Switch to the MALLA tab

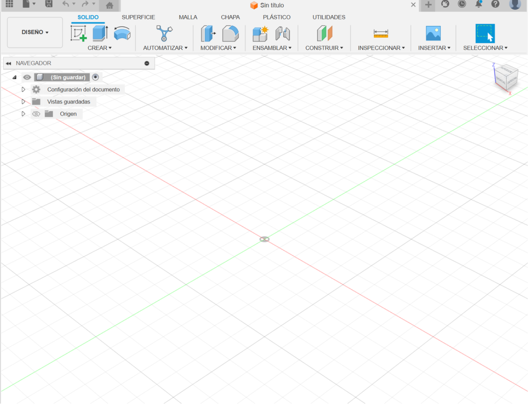click(188, 17)
